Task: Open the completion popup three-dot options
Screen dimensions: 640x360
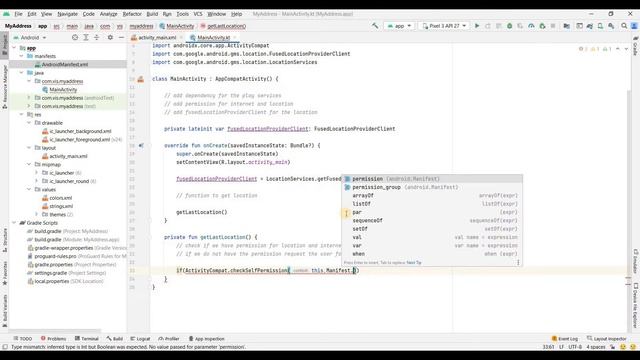Action: (x=518, y=262)
